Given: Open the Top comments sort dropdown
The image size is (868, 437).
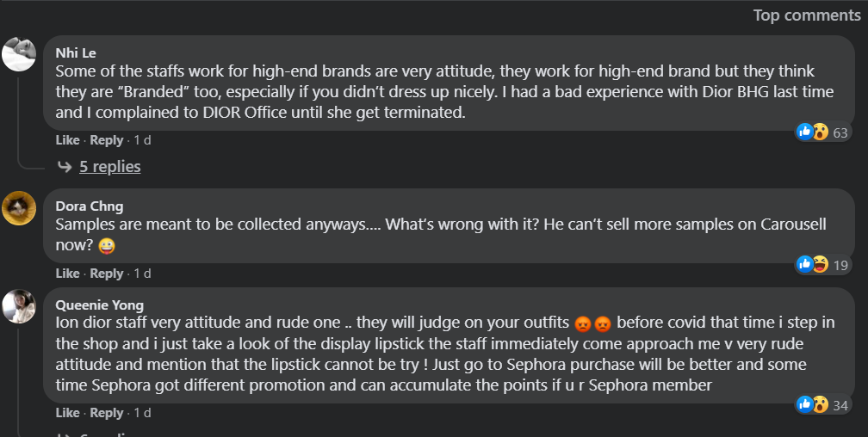Looking at the screenshot, I should (x=807, y=15).
